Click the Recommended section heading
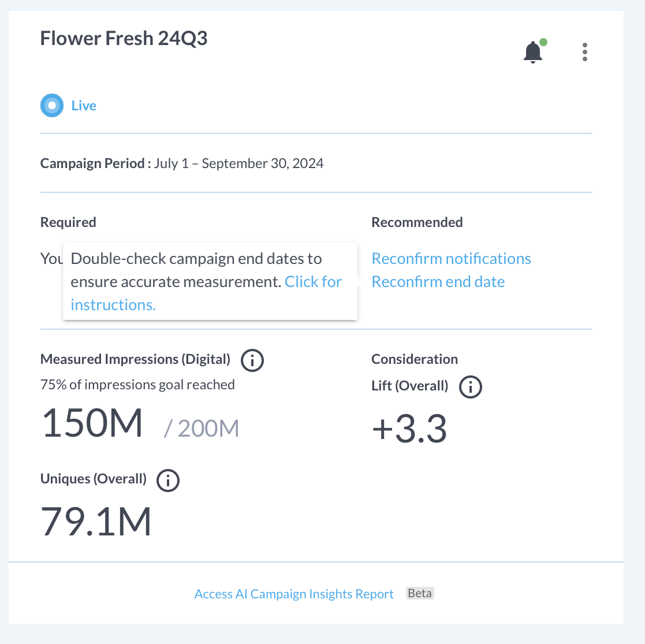This screenshot has width=645, height=644. [417, 222]
